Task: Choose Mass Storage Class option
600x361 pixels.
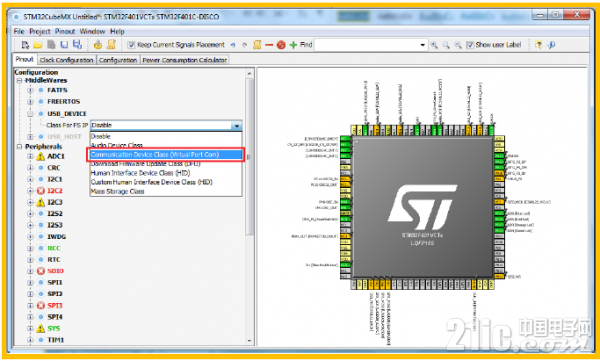Action: coord(117,191)
